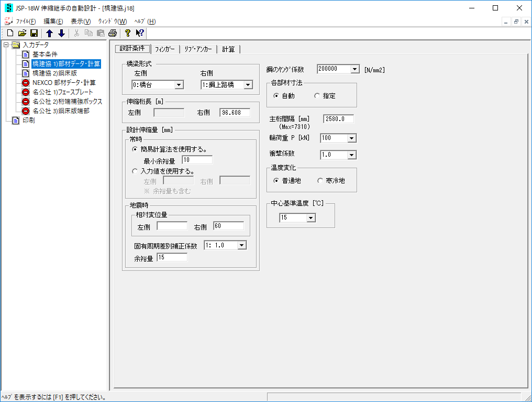Open the 中心基準温度 dropdown
The width and height of the screenshot is (532, 402).
[x=311, y=218]
